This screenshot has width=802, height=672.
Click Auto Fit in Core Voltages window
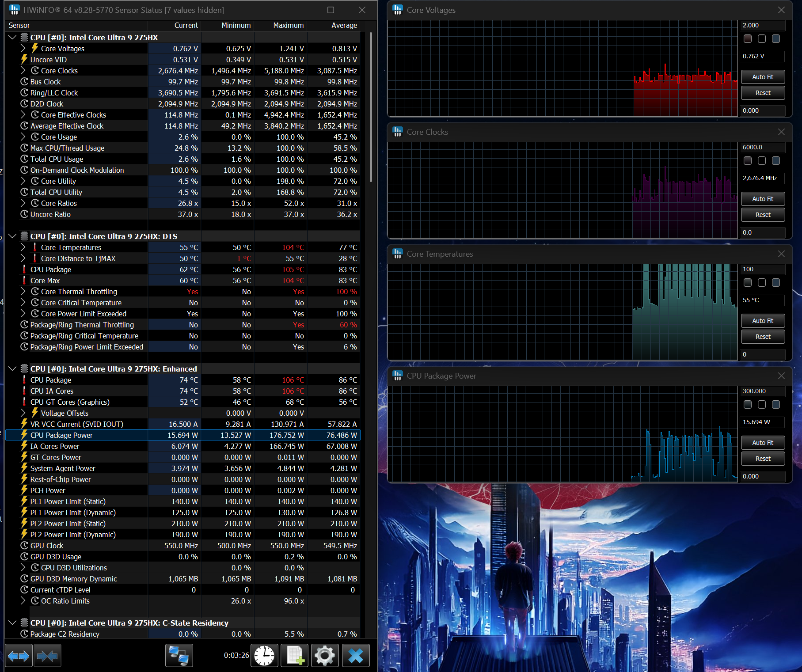click(763, 77)
